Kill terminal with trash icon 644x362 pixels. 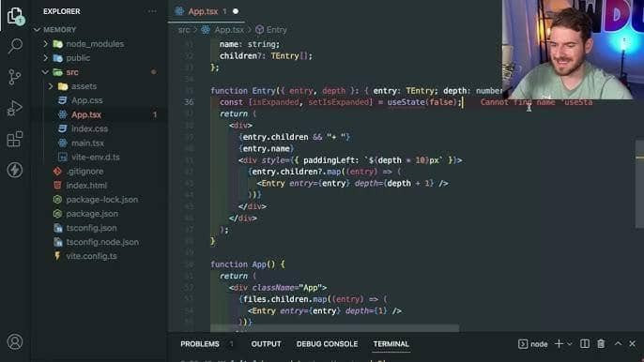point(601,343)
